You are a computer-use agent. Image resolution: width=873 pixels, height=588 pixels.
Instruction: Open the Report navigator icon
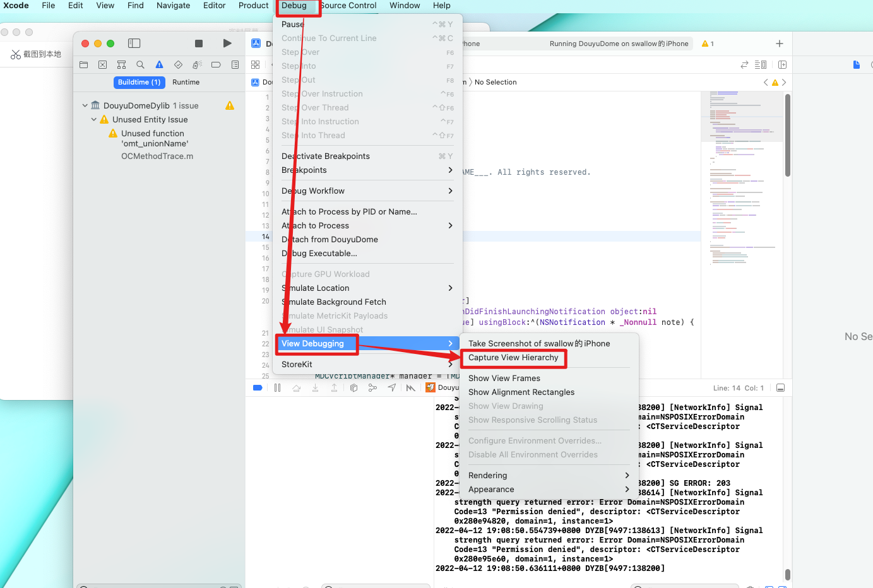(x=235, y=64)
